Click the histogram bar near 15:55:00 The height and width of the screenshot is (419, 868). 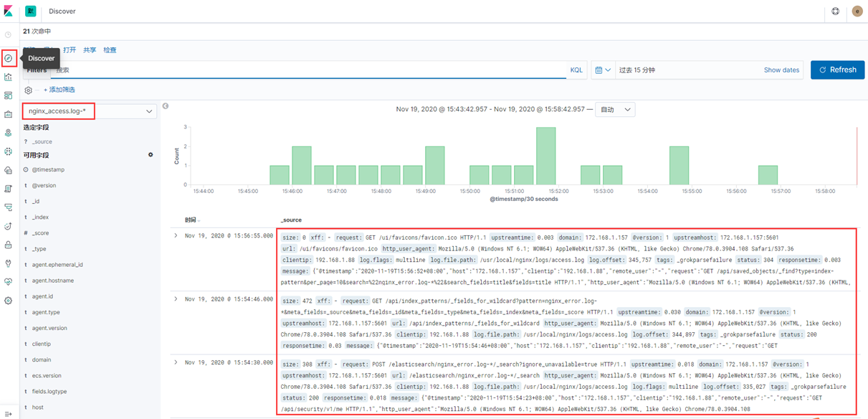pos(679,166)
